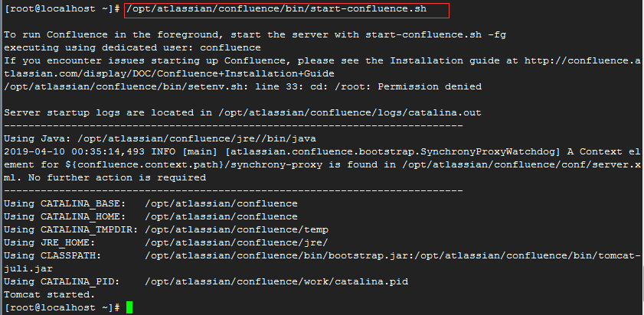This screenshot has height=315, width=644.
Task: Click the Confluence Installation Guide URL
Action: pyautogui.click(x=322, y=67)
